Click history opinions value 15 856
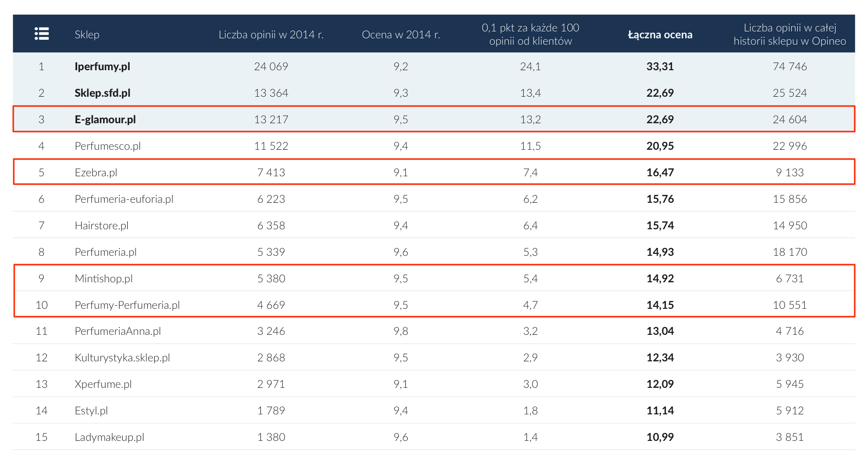This screenshot has height=461, width=868. [790, 199]
